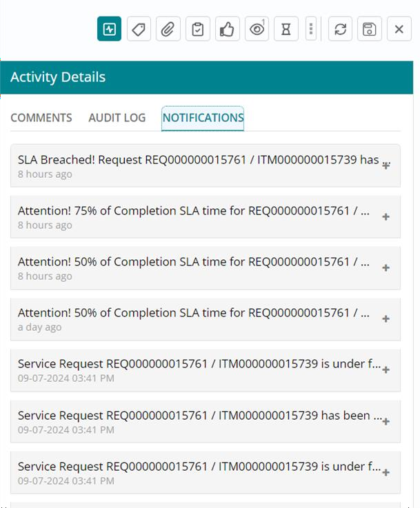Toggle the eye watchers icon
420x508 pixels.
point(257,29)
